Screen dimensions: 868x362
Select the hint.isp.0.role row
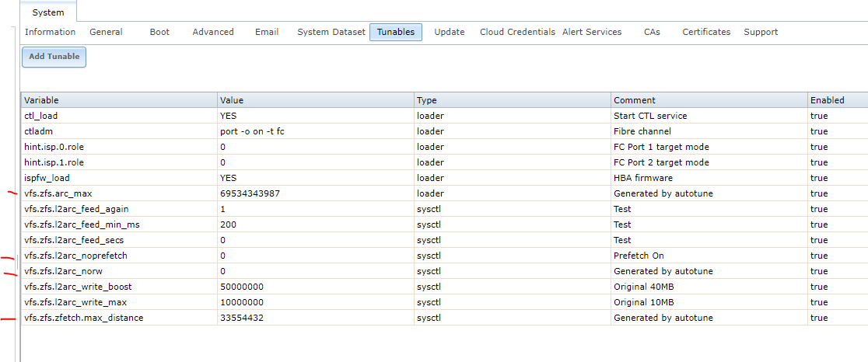(445, 147)
